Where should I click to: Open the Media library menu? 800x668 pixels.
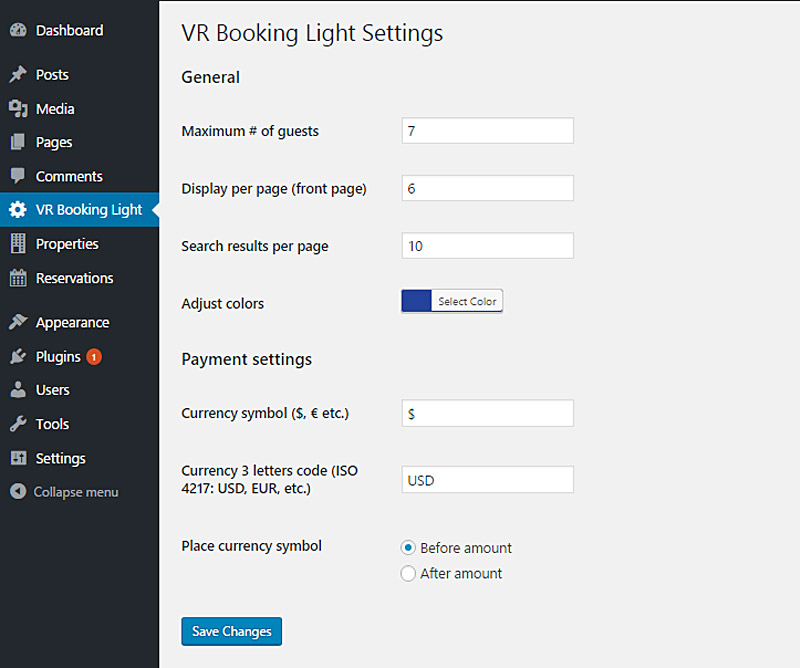pyautogui.click(x=55, y=109)
